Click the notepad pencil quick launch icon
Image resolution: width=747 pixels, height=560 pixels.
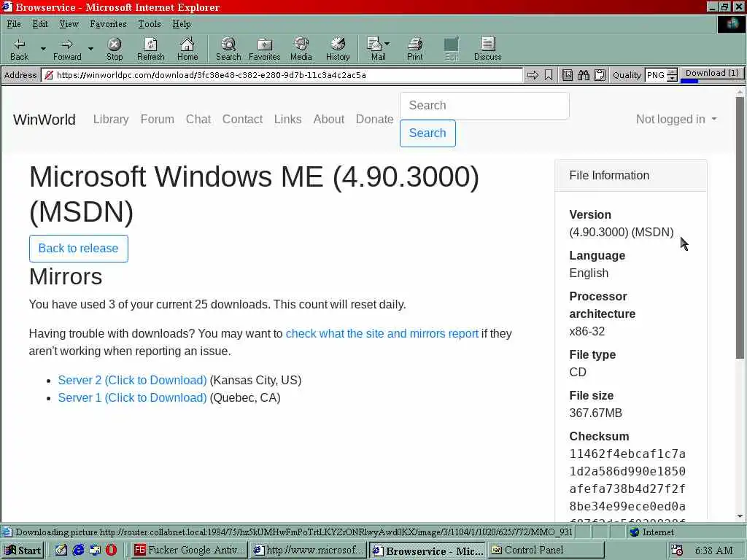61,550
